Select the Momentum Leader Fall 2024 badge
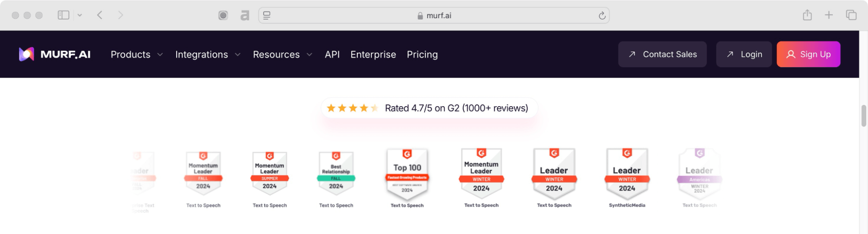Image resolution: width=868 pixels, height=234 pixels. [x=203, y=173]
